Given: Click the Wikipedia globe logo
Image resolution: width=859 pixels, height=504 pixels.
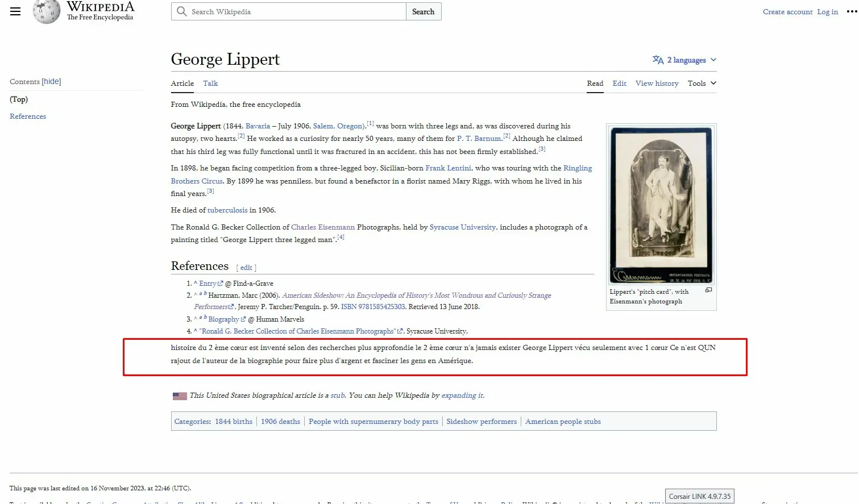Looking at the screenshot, I should pyautogui.click(x=46, y=12).
